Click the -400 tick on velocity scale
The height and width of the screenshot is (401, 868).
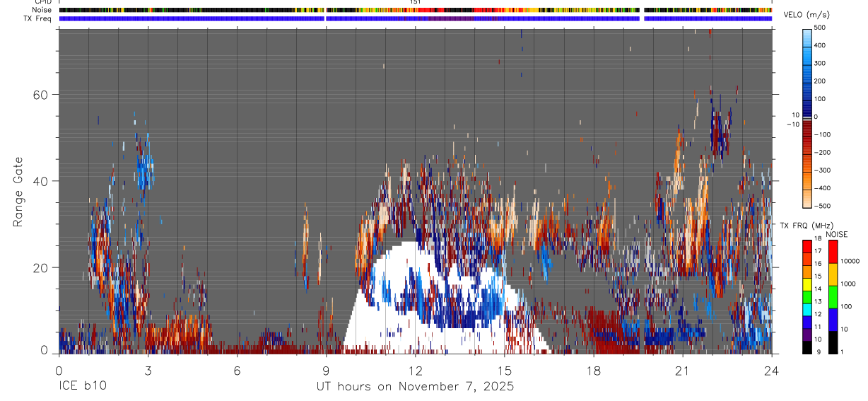822,188
